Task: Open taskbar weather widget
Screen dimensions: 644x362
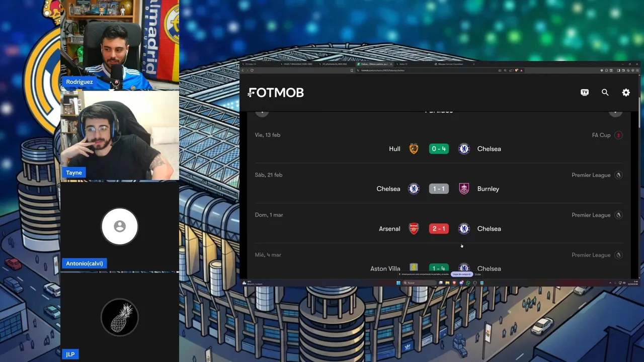Action: 253,283
